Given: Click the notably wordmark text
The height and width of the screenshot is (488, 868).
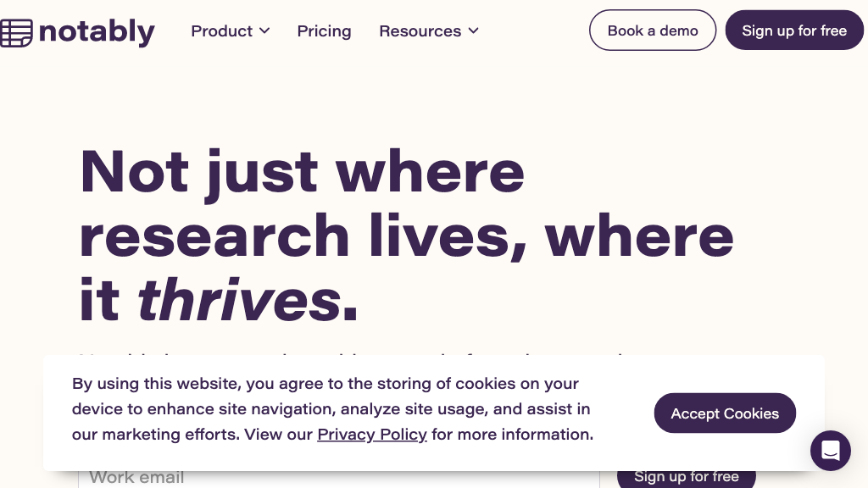Looking at the screenshot, I should click(97, 32).
